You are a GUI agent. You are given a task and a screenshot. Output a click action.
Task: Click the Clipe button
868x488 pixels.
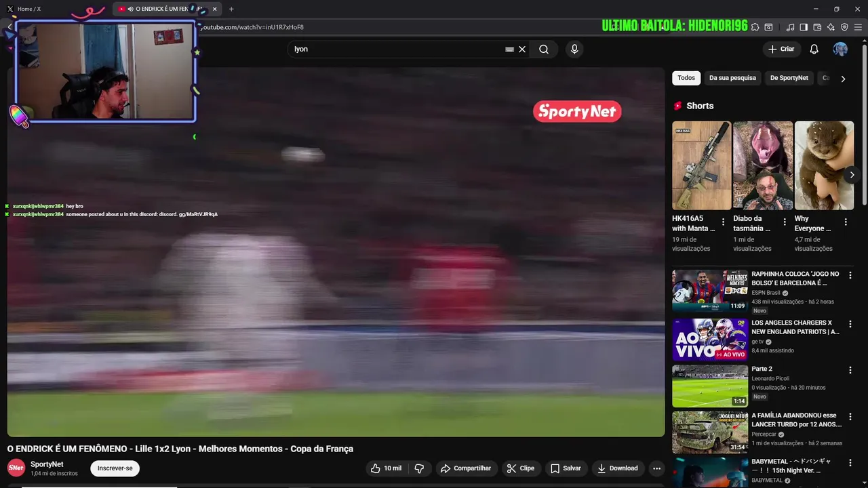tap(520, 468)
